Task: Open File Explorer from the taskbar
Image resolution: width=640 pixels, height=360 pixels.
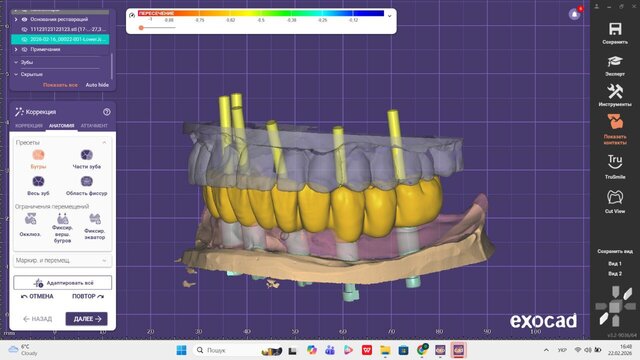Action: [x=385, y=350]
